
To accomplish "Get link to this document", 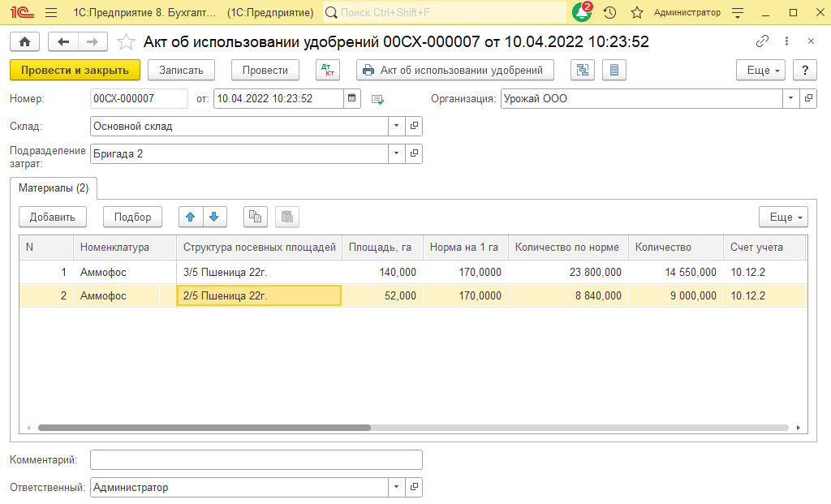I will click(x=762, y=41).
